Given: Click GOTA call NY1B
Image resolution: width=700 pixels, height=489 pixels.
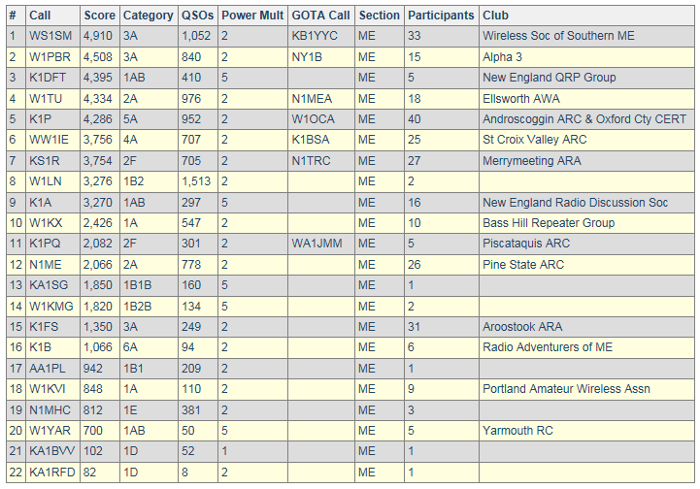Looking at the screenshot, I should point(307,57).
